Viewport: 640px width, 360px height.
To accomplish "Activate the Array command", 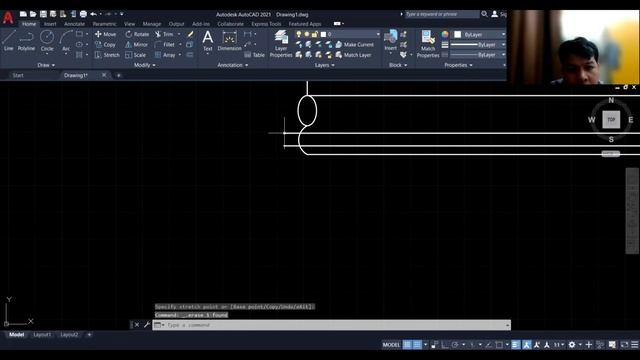I will click(165, 55).
